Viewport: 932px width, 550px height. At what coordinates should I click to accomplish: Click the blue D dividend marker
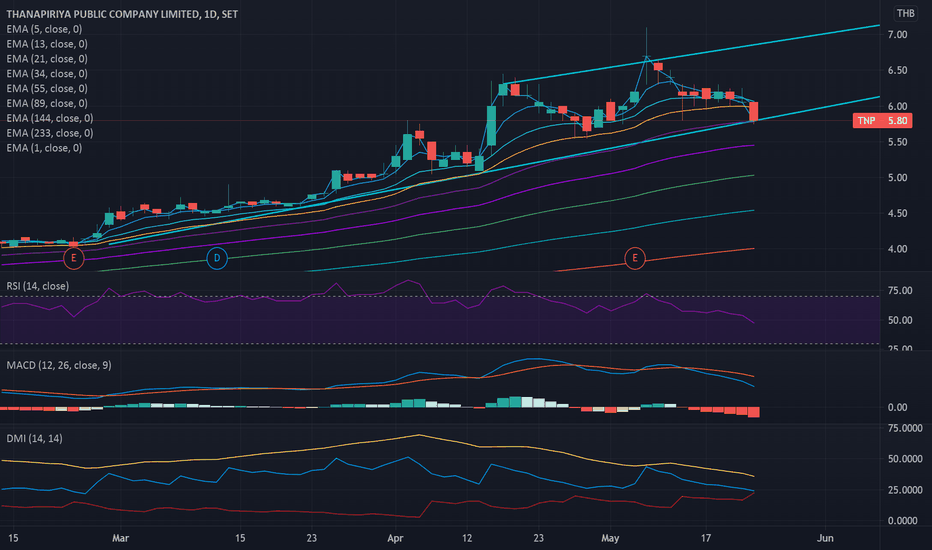tap(217, 258)
